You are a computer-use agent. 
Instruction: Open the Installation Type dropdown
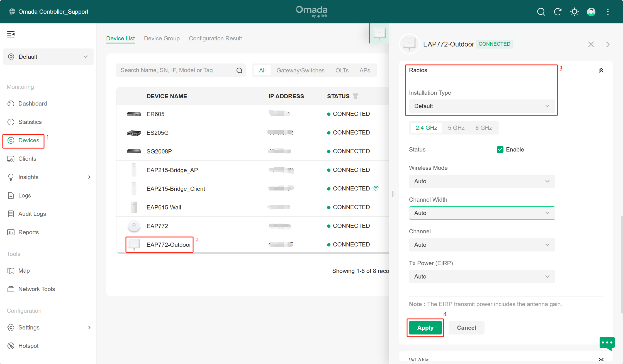pyautogui.click(x=482, y=106)
